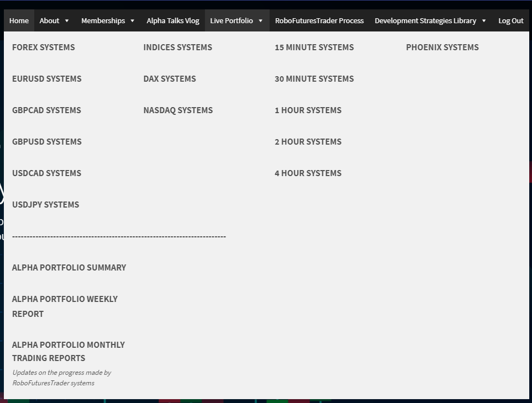Open GBPCAD SYSTEMS link
Screen dimensions: 532x403
(46, 110)
